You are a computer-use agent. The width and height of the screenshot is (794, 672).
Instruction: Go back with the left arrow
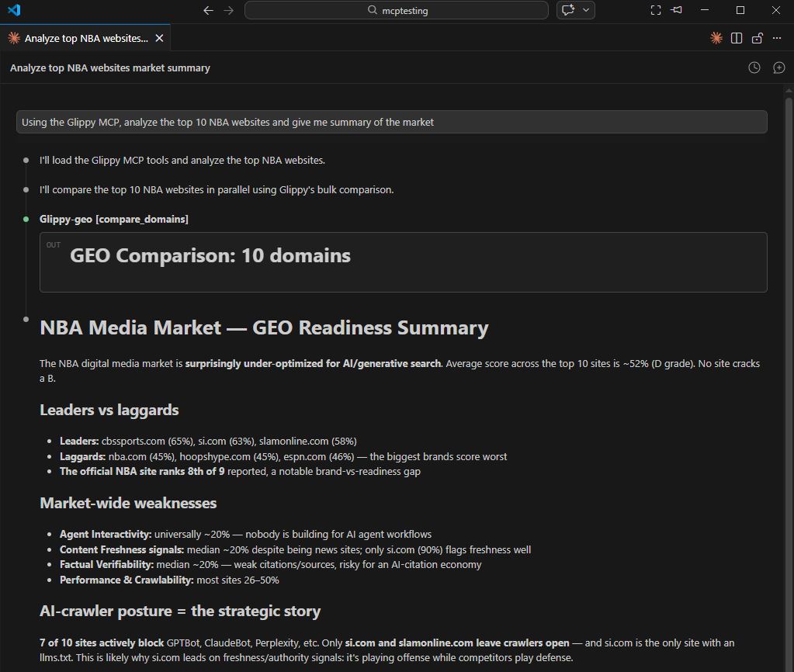tap(208, 10)
